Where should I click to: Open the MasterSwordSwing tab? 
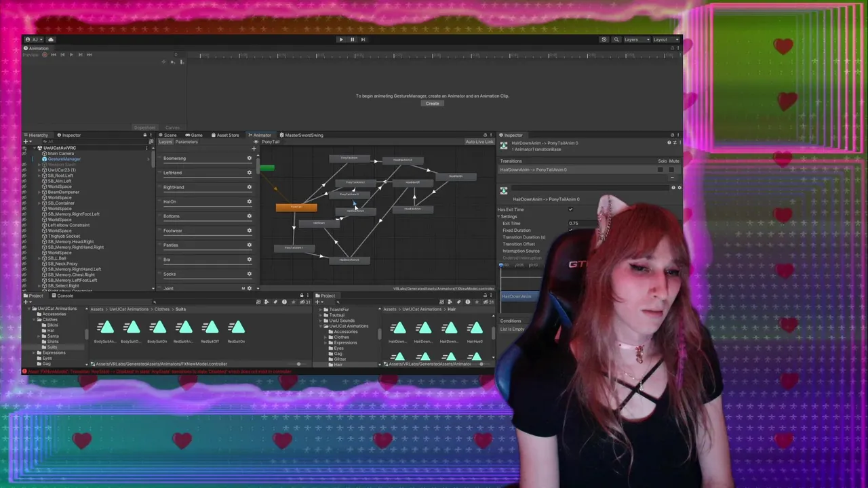click(302, 135)
